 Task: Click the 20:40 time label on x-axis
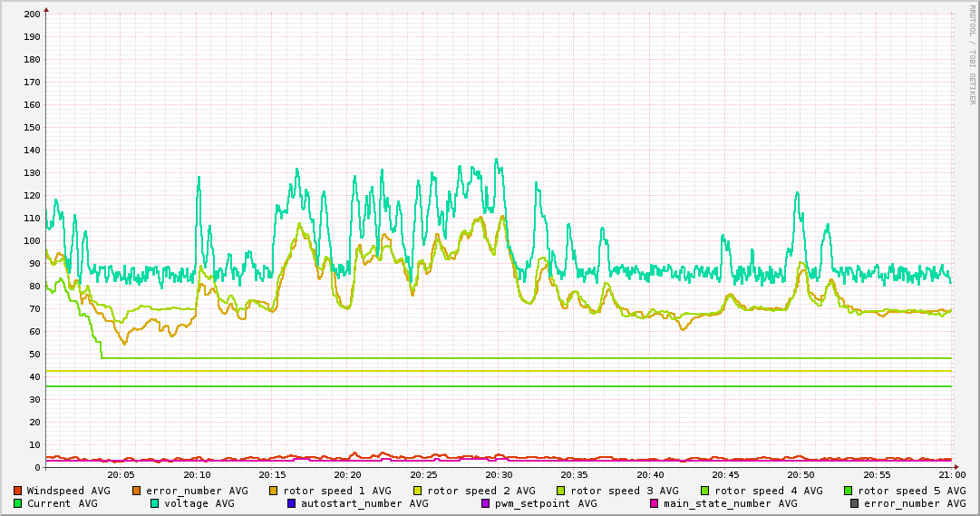[x=650, y=475]
